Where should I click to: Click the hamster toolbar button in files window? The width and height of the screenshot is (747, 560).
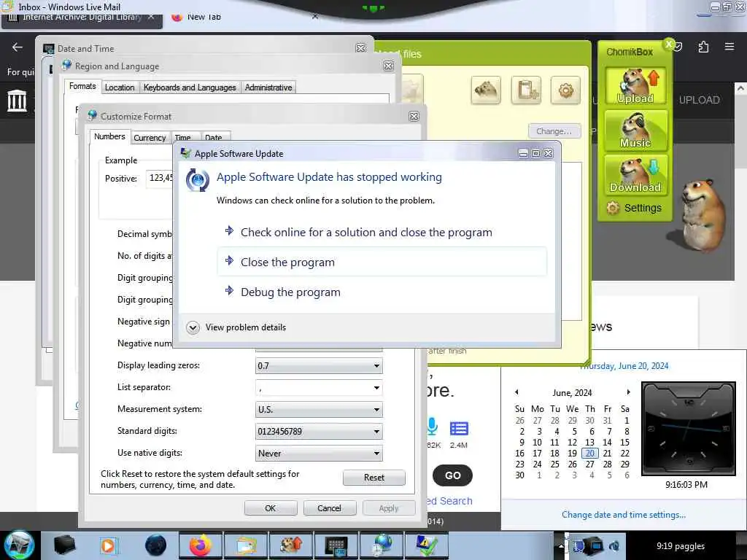[x=485, y=90]
